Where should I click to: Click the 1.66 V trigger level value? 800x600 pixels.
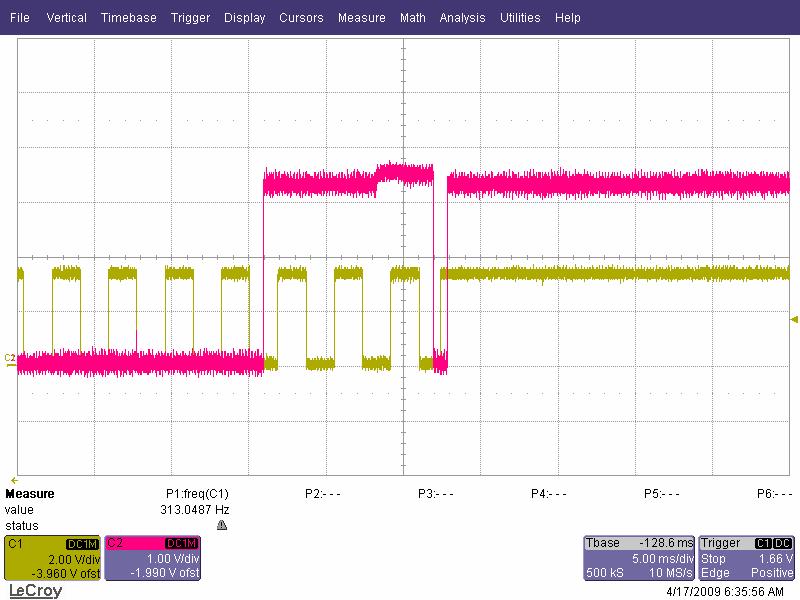point(776,558)
